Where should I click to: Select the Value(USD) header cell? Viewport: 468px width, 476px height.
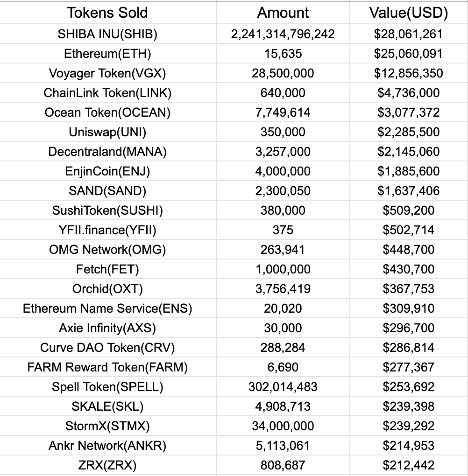(409, 13)
